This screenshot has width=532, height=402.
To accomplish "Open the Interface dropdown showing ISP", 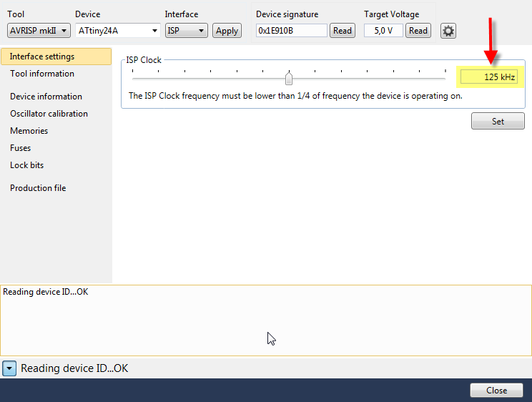I will pos(186,31).
